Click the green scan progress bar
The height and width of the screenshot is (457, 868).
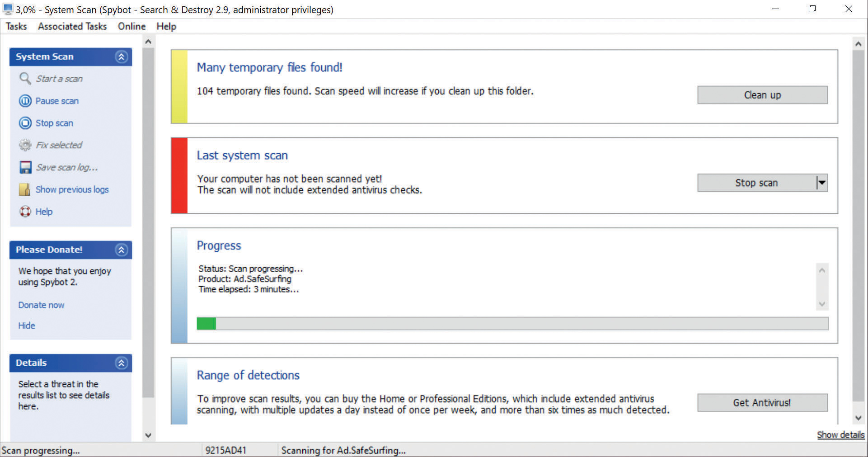(x=512, y=324)
